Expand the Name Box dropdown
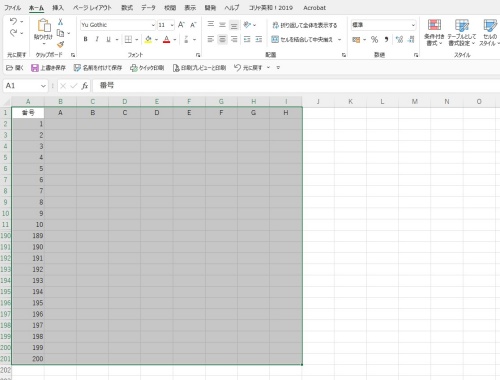This screenshot has height=380, width=500. (43, 86)
